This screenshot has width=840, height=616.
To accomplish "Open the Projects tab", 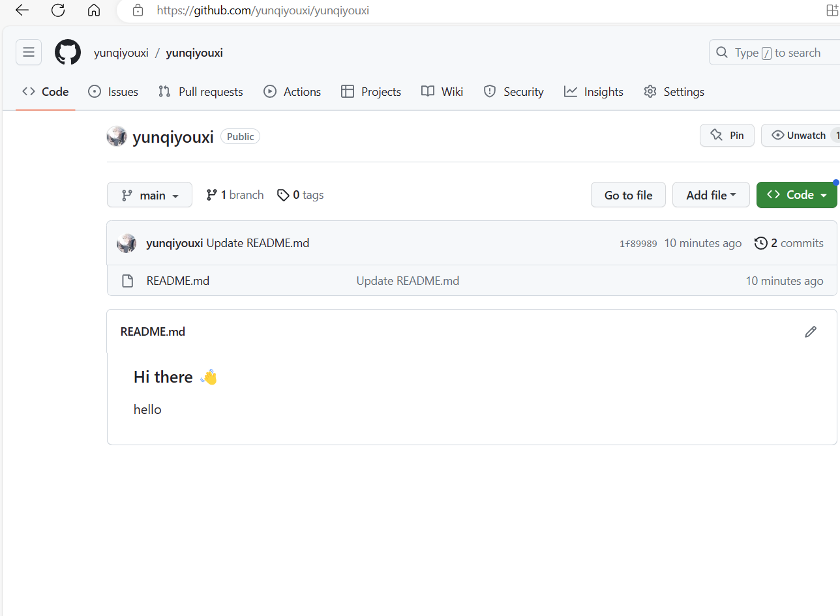I will 371,92.
